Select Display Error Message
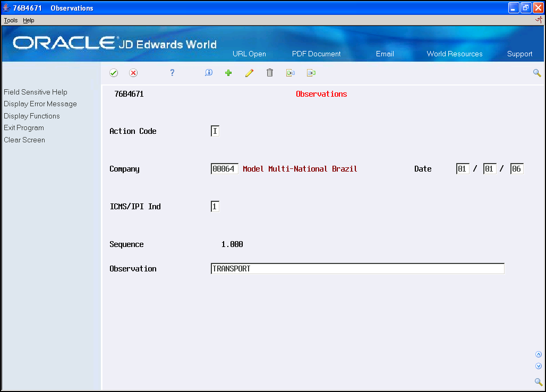 [x=40, y=104]
